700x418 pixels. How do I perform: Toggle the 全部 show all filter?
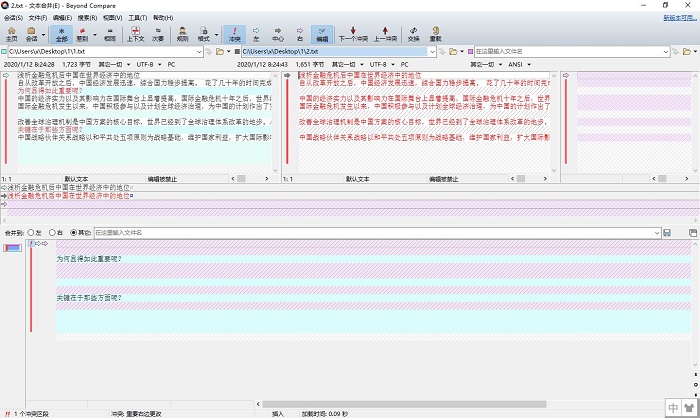point(62,34)
